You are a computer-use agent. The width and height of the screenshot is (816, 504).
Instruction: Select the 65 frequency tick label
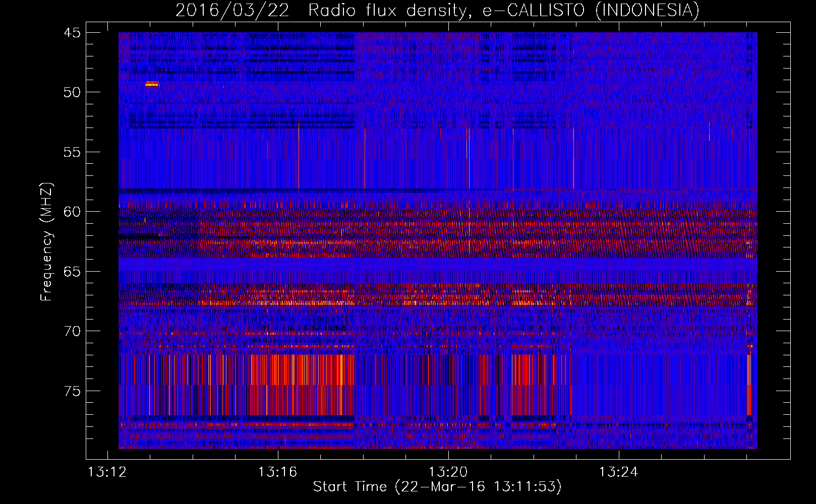(72, 272)
